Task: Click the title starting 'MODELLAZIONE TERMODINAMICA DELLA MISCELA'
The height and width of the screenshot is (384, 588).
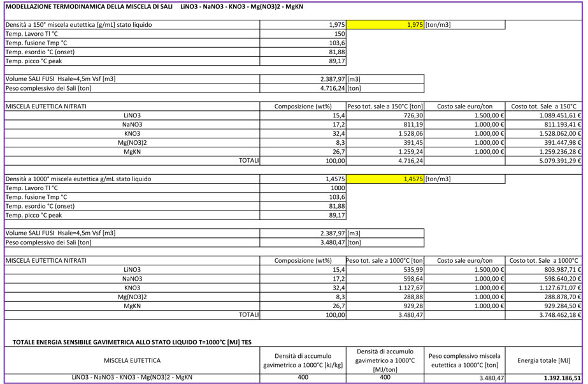Action: [154, 7]
